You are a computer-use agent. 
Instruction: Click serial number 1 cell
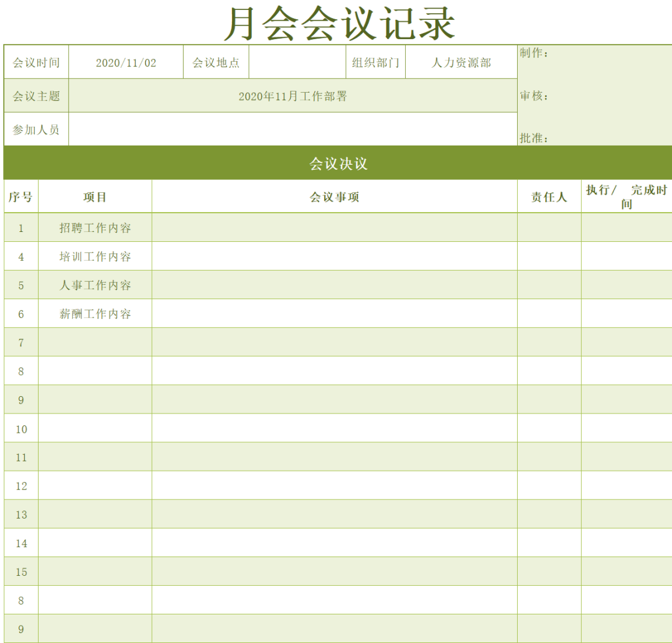click(x=21, y=228)
